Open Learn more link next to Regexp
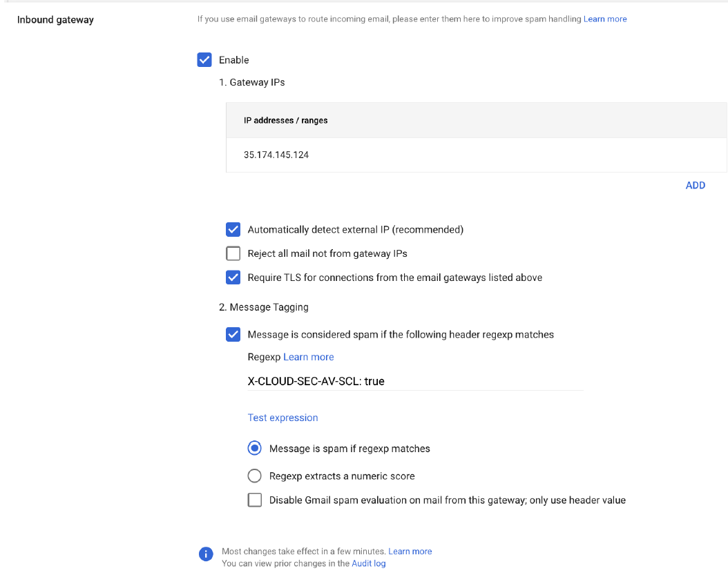Screen dimensions: 728x584 click(x=308, y=357)
